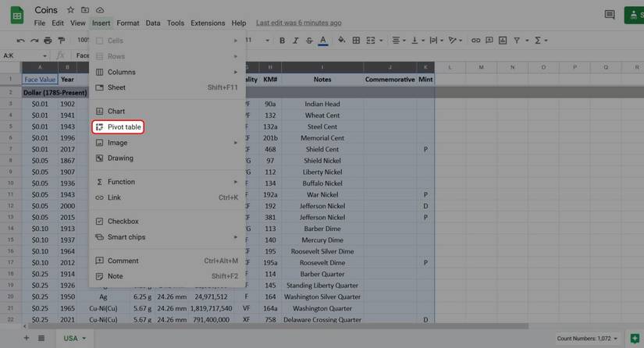
Task: Toggle strikethrough formatting
Action: coord(309,41)
